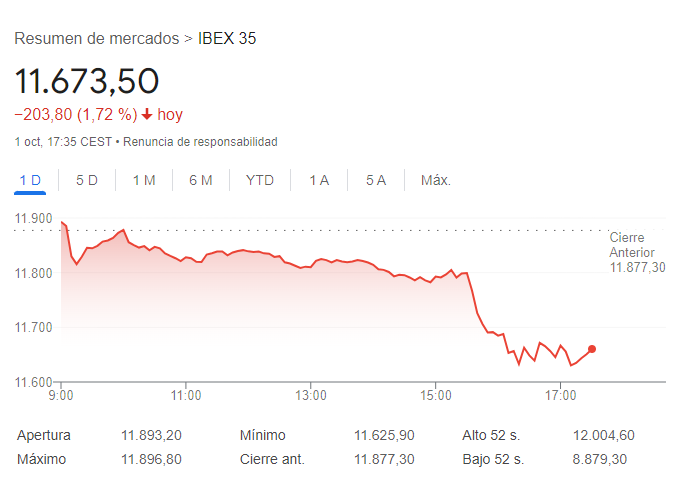This screenshot has height=482, width=677.
Task: Select the 1 D range tab
Action: pos(30,180)
